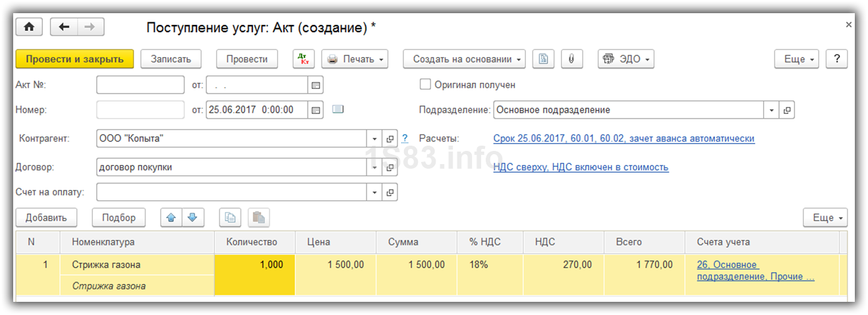Open the attached files paperclip icon
868x315 pixels.
tap(571, 59)
